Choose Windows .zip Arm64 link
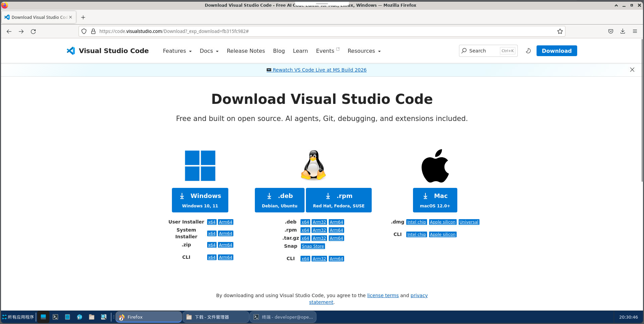 coord(226,245)
